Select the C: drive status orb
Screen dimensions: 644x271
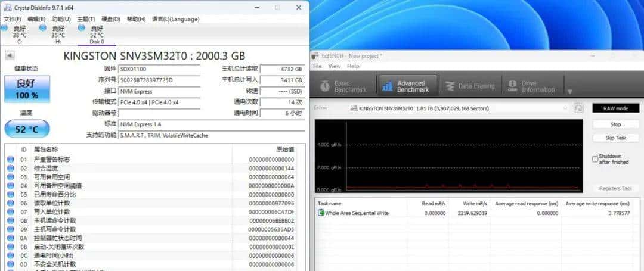5,28
